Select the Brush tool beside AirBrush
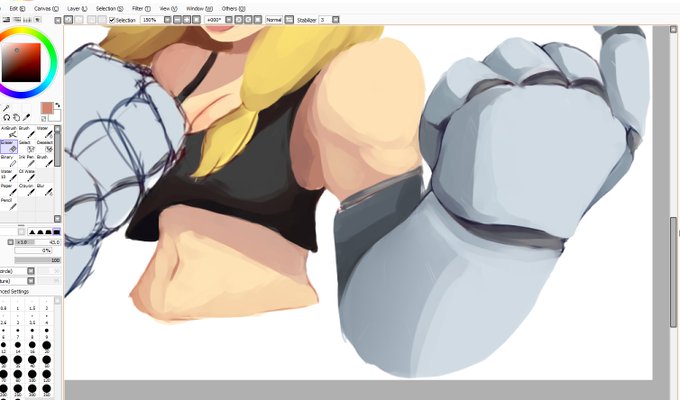The image size is (680, 400). [x=26, y=132]
